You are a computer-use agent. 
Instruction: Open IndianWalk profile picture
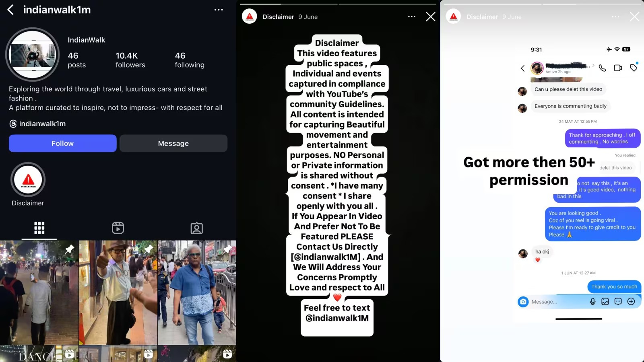(32, 54)
